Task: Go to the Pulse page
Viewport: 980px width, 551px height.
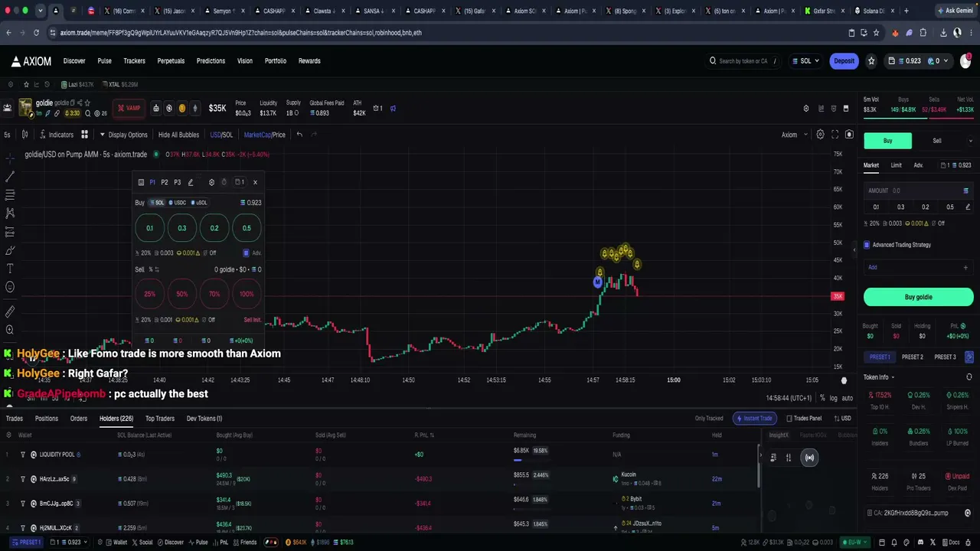Action: [x=104, y=61]
